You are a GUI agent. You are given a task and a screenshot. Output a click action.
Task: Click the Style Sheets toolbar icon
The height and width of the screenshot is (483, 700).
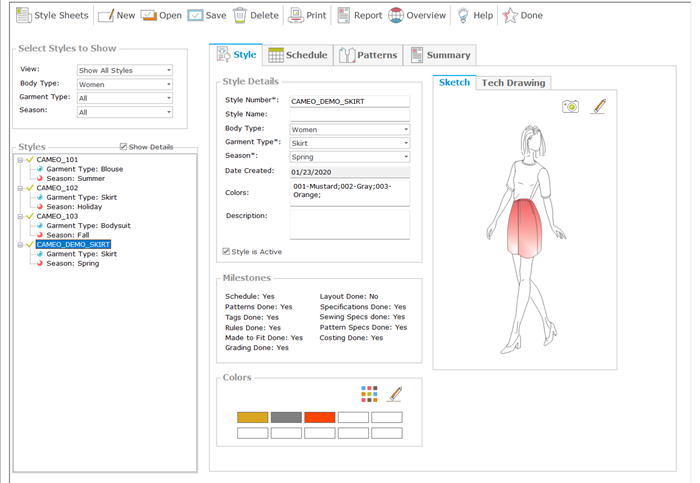tap(24, 15)
